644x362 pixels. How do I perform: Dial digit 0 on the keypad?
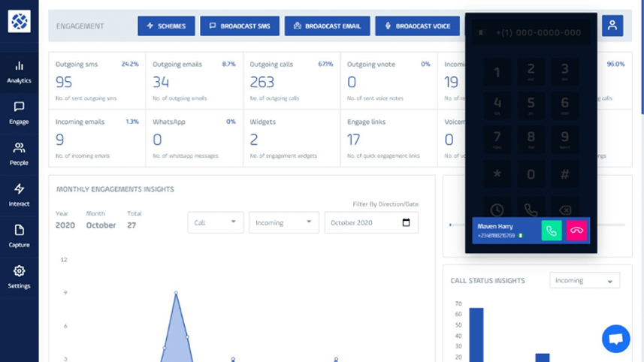pos(531,174)
